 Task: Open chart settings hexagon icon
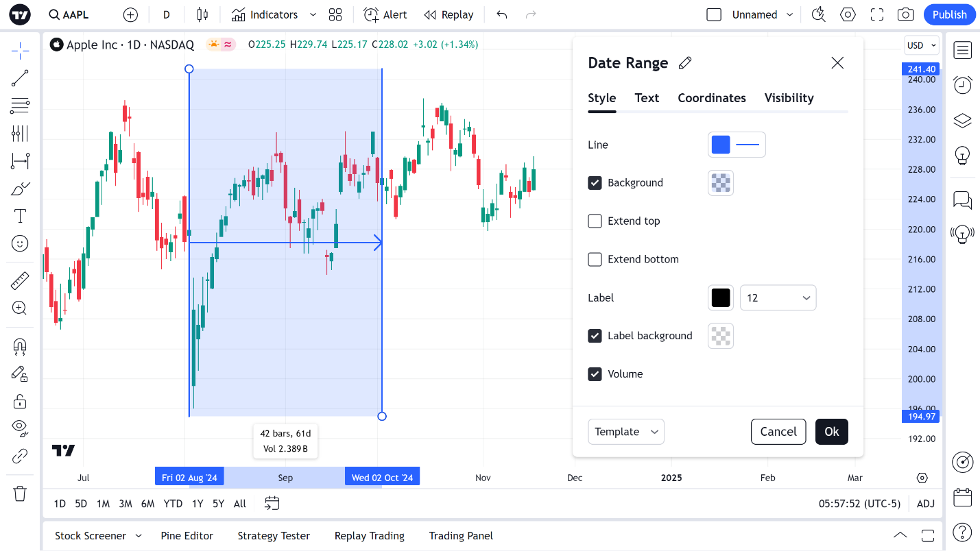click(x=848, y=14)
